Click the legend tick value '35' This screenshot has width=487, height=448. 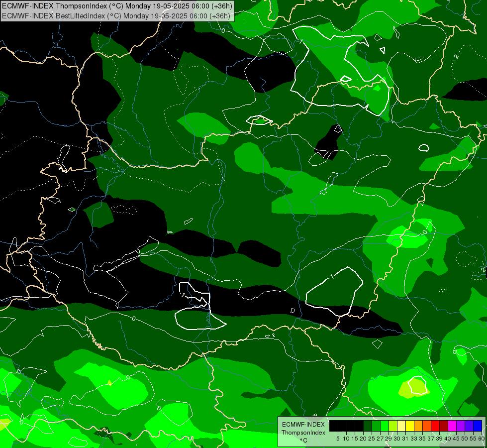422,439
